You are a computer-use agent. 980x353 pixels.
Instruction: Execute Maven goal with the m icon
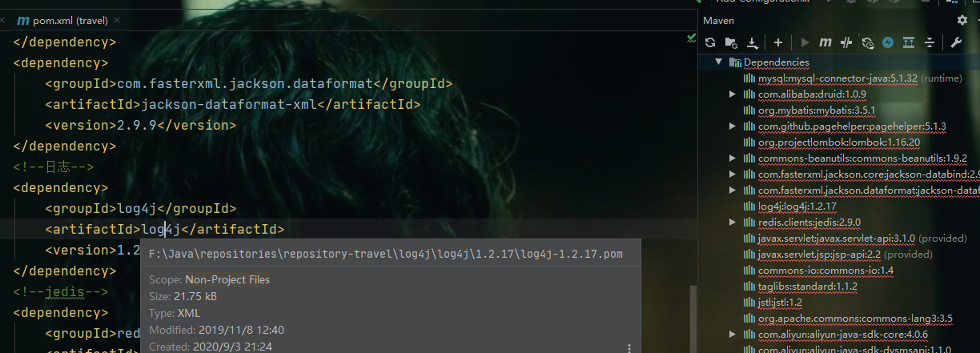[x=825, y=42]
